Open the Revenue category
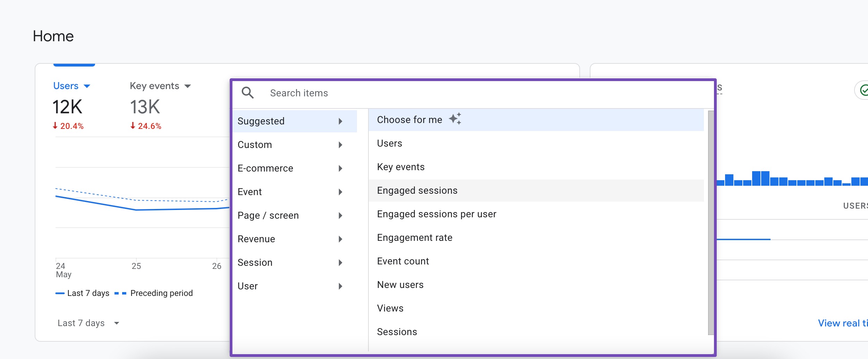This screenshot has width=868, height=359. coord(295,239)
